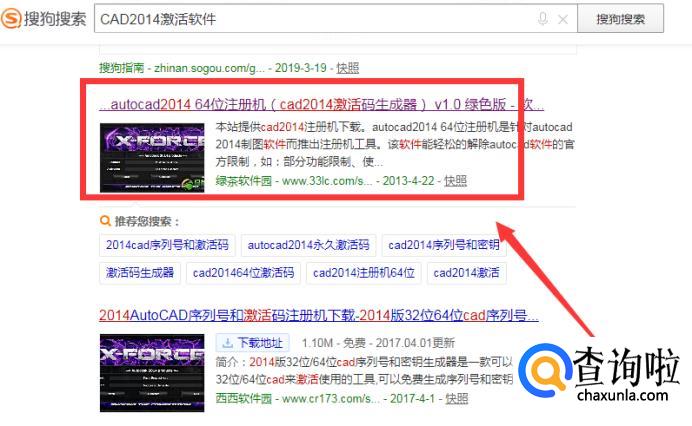Viewport: 692px width, 426px height.
Task: Click the 搜狗搜索 search button
Action: tap(620, 19)
